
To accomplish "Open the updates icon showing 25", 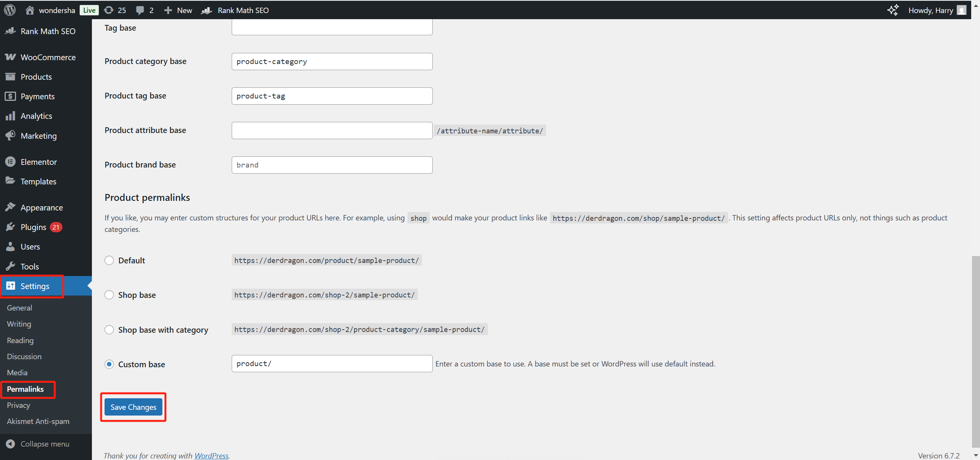I will click(109, 10).
